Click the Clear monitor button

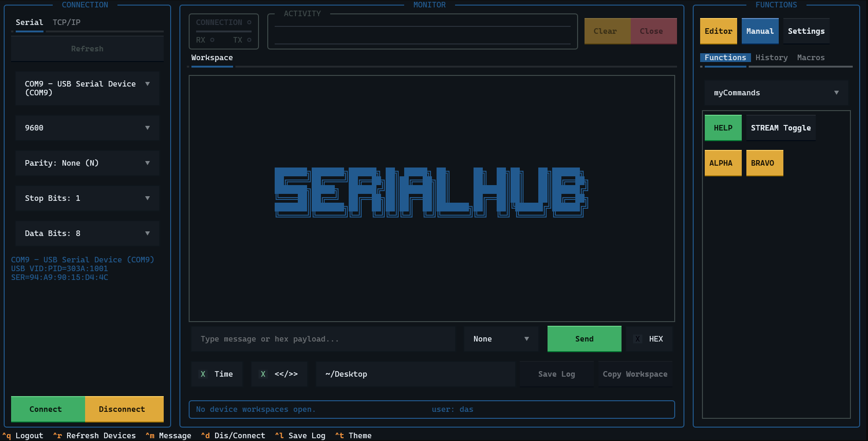click(x=608, y=31)
